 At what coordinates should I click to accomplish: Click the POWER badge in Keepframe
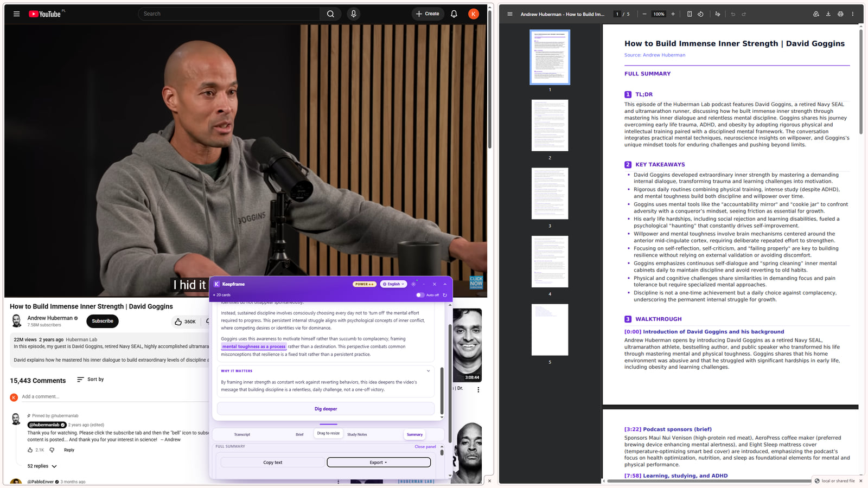(x=365, y=284)
